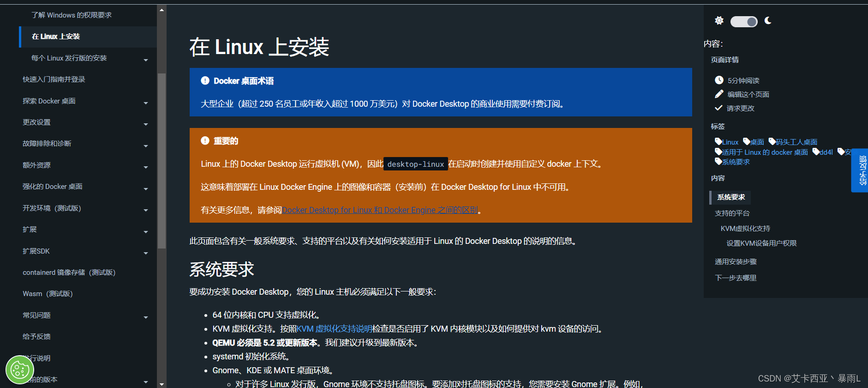
Task: Expand 每个 Linux 发行版的安装 submenu
Action: (x=146, y=60)
